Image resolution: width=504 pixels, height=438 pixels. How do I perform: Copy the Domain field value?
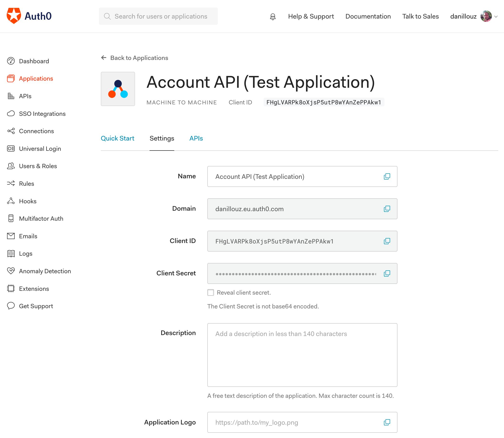click(x=387, y=209)
